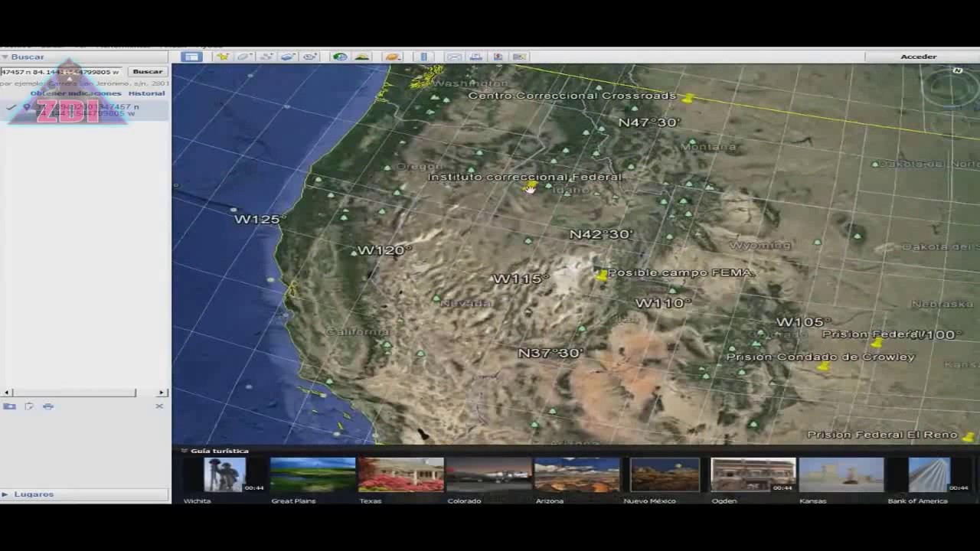Click the Record a Tour icon
Screen dimensions: 980x551
point(310,57)
